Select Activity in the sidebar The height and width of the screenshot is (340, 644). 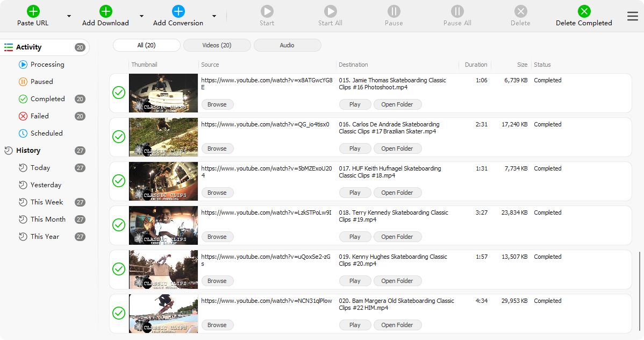45,47
